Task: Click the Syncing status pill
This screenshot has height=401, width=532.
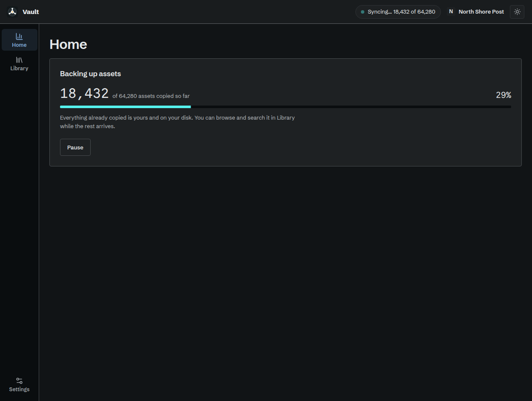Action: tap(398, 11)
